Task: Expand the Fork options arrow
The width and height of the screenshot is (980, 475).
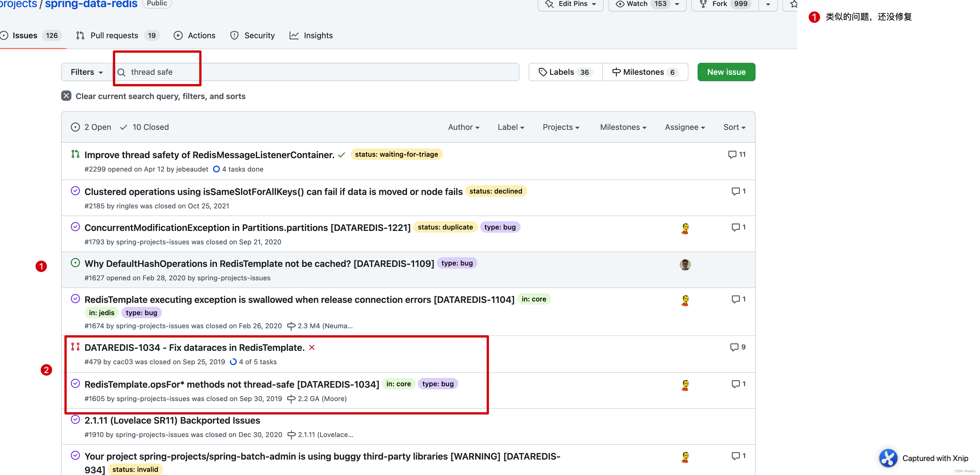Action: click(x=768, y=4)
